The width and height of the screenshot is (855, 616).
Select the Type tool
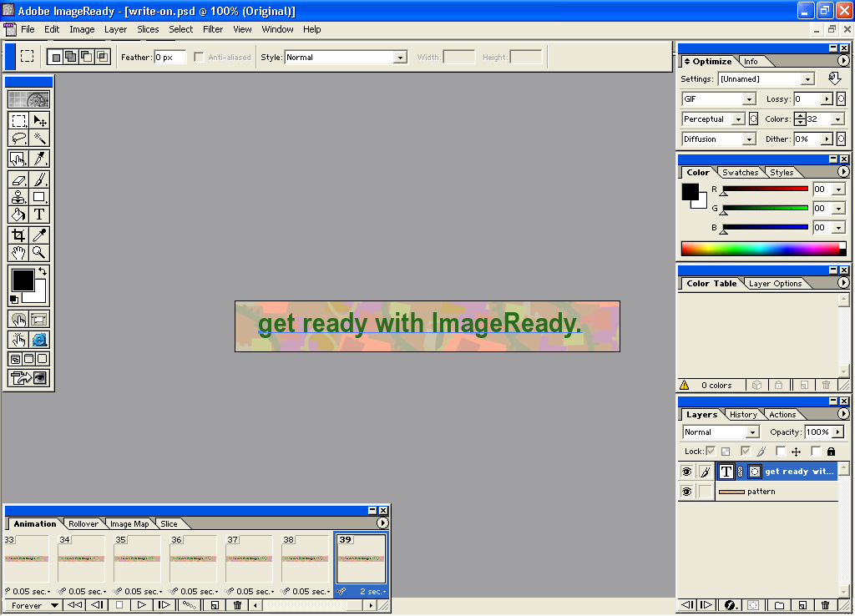39,215
